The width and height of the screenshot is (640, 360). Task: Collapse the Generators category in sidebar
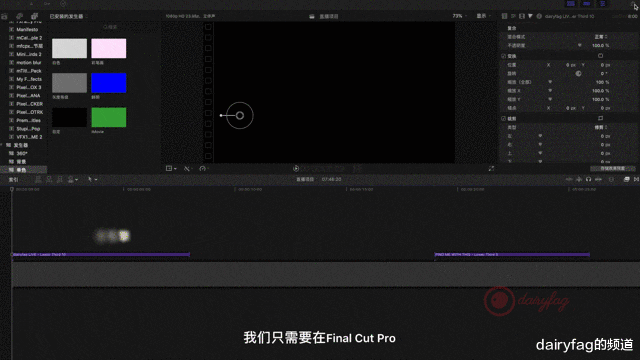point(2,145)
